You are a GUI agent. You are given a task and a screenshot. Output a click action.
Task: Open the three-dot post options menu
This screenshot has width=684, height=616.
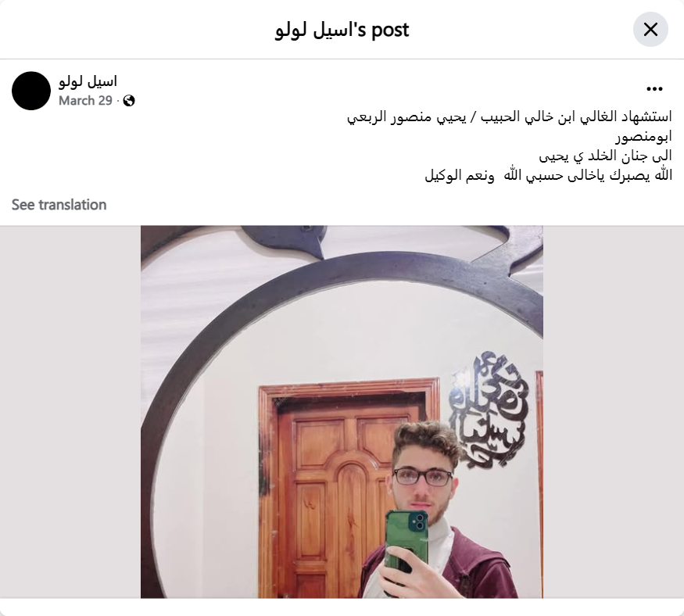click(x=654, y=89)
